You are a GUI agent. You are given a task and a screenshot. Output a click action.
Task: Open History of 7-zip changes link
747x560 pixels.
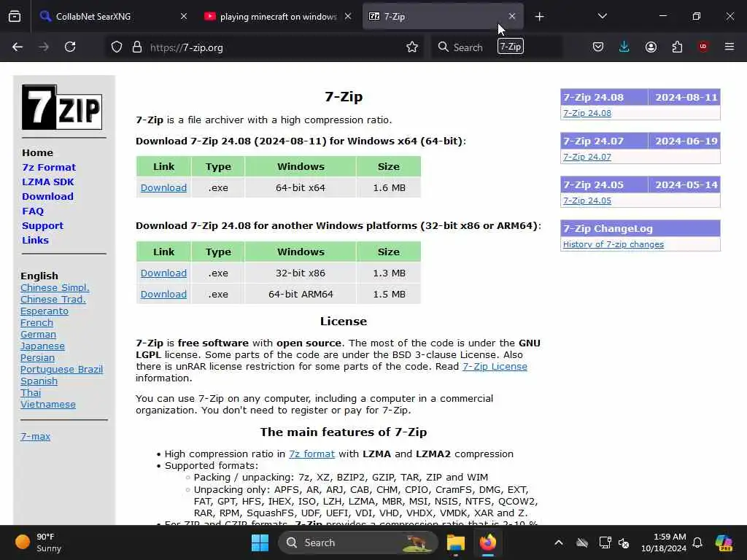(613, 244)
